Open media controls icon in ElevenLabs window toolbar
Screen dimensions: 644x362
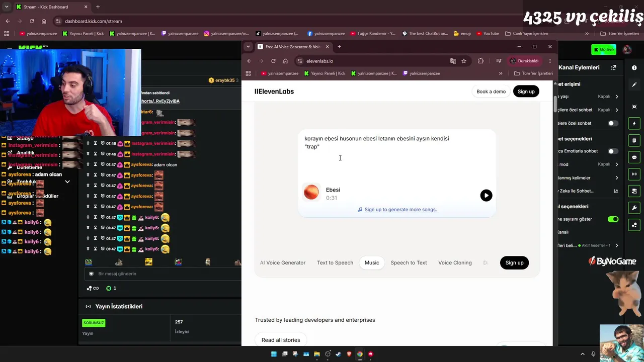499,61
